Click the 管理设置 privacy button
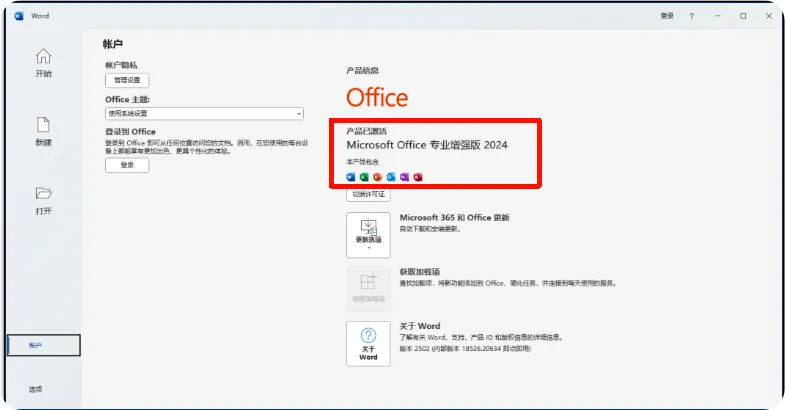Viewport: 785px width, 410px height. click(x=127, y=80)
